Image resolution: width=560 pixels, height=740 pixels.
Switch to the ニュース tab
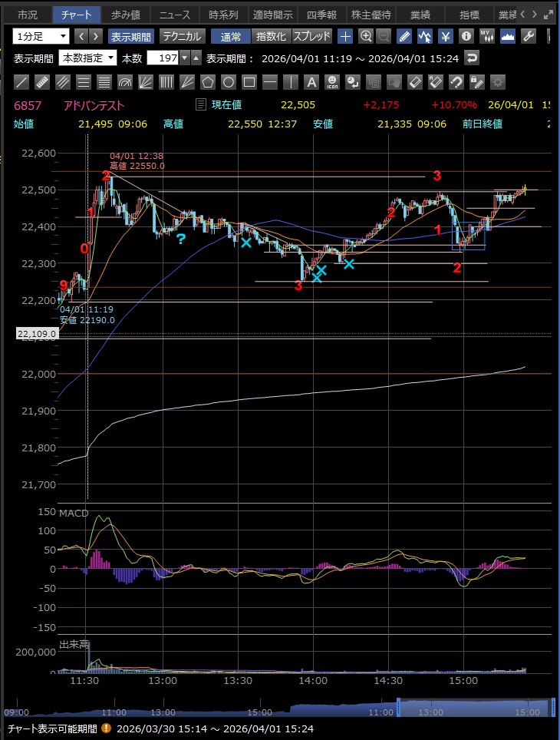pyautogui.click(x=174, y=15)
